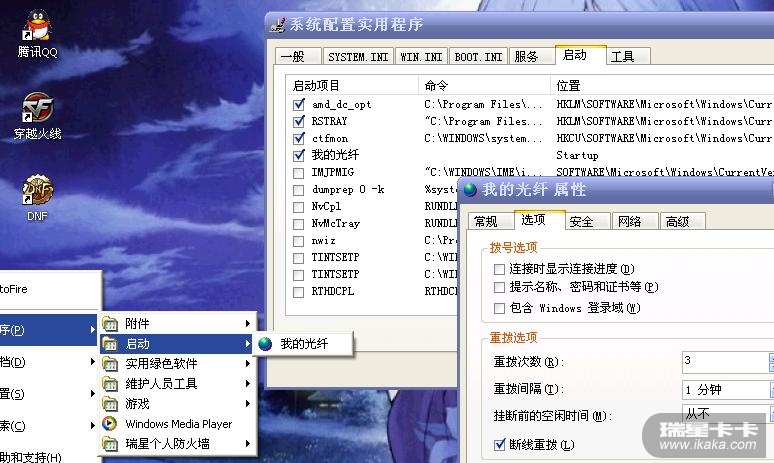The width and height of the screenshot is (774, 463).
Task: Enable the nwiz startup item
Action: coord(299,241)
